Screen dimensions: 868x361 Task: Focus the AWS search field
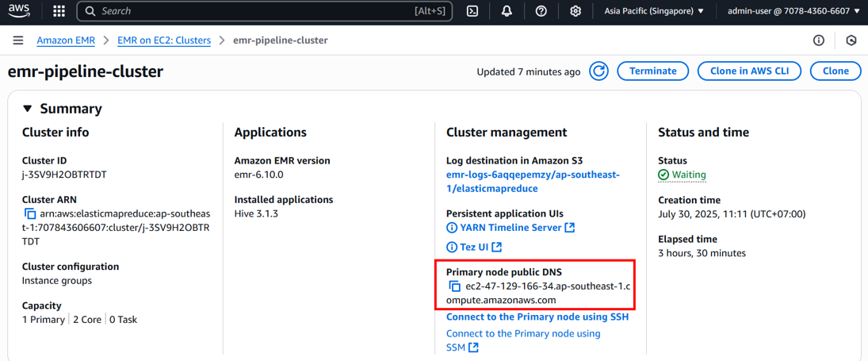(254, 11)
